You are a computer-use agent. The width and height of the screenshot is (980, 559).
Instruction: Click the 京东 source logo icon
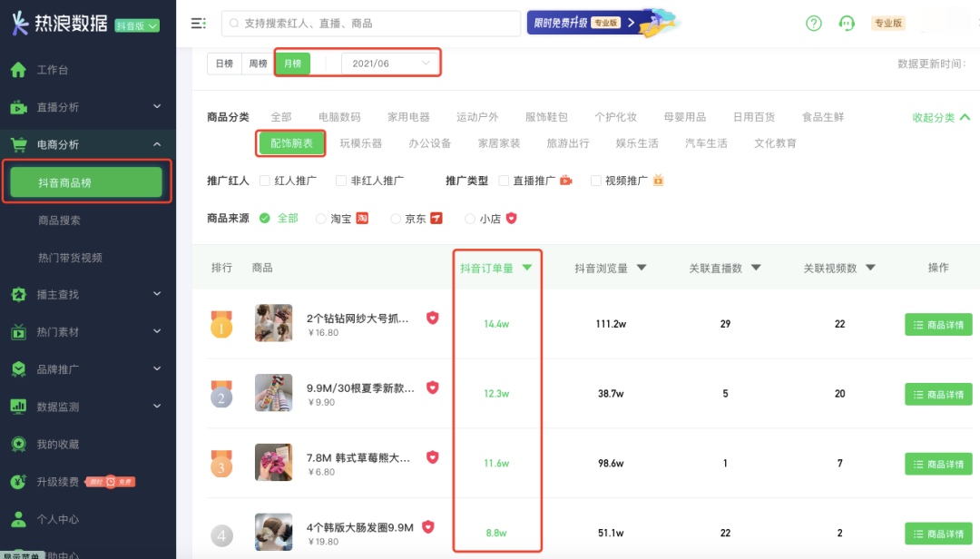[436, 218]
